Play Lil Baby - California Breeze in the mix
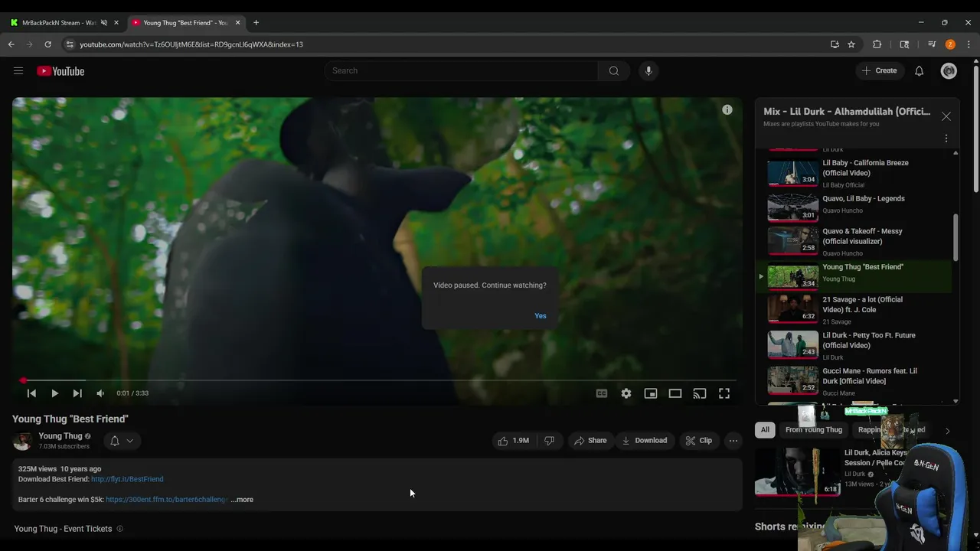This screenshot has width=980, height=551. (858, 174)
